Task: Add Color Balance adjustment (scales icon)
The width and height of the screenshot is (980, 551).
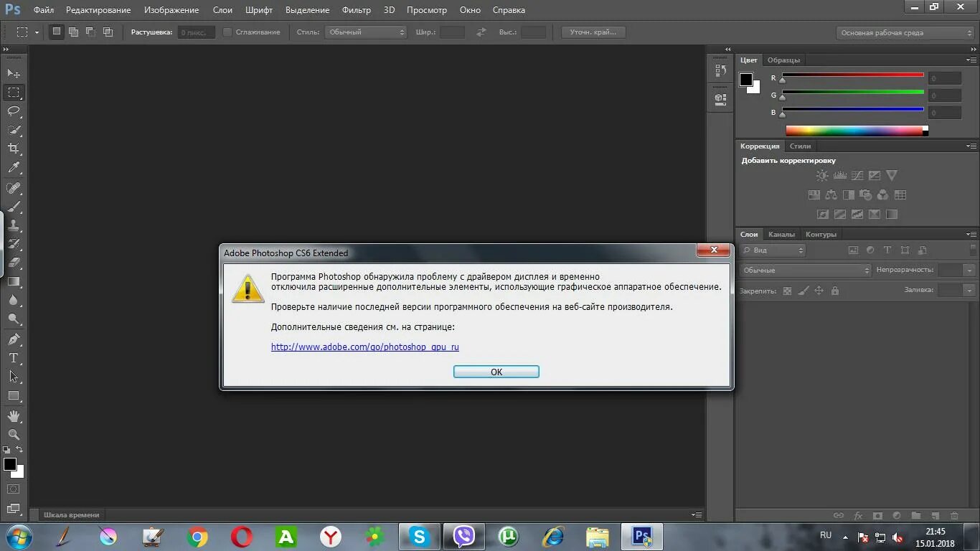Action: point(831,194)
